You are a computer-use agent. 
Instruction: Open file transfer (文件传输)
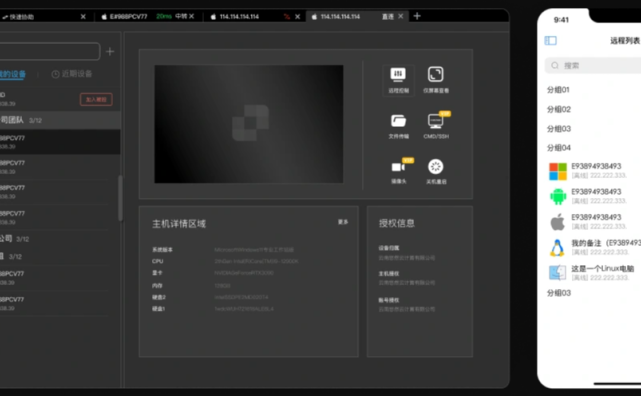398,126
